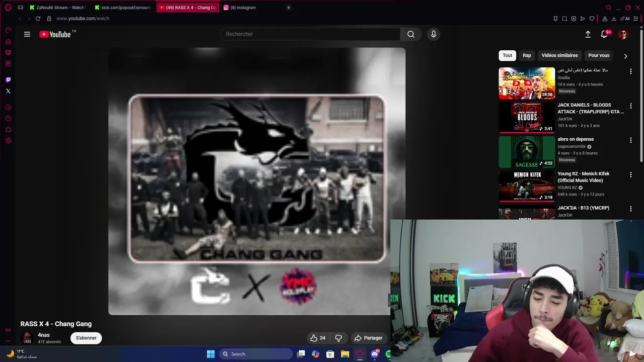Image resolution: width=644 pixels, height=362 pixels.
Task: Open the browser profile icon in toolbar
Action: (x=605, y=19)
